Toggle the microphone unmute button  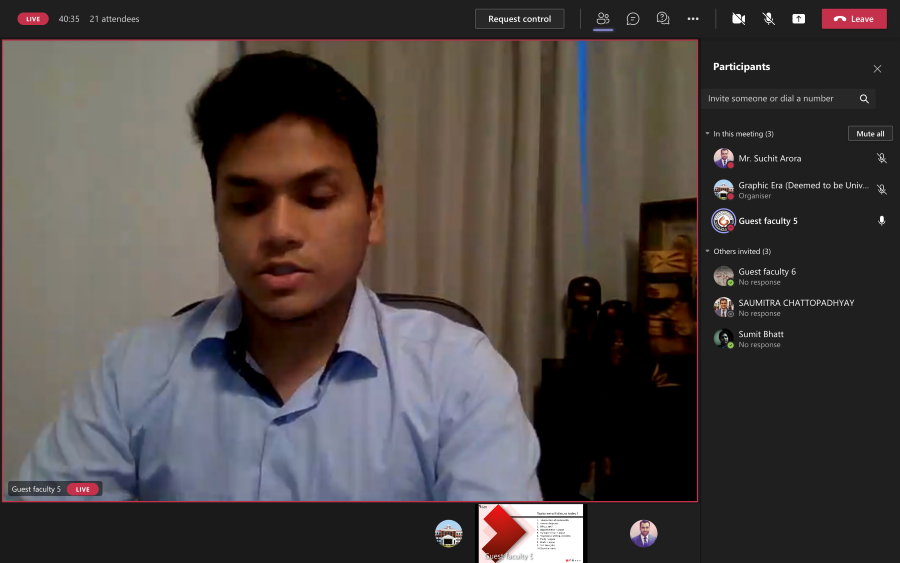point(768,19)
